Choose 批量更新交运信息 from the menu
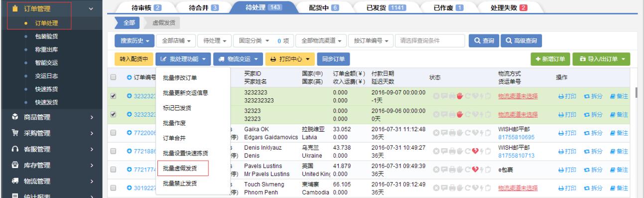The width and height of the screenshot is (644, 198). click(185, 92)
